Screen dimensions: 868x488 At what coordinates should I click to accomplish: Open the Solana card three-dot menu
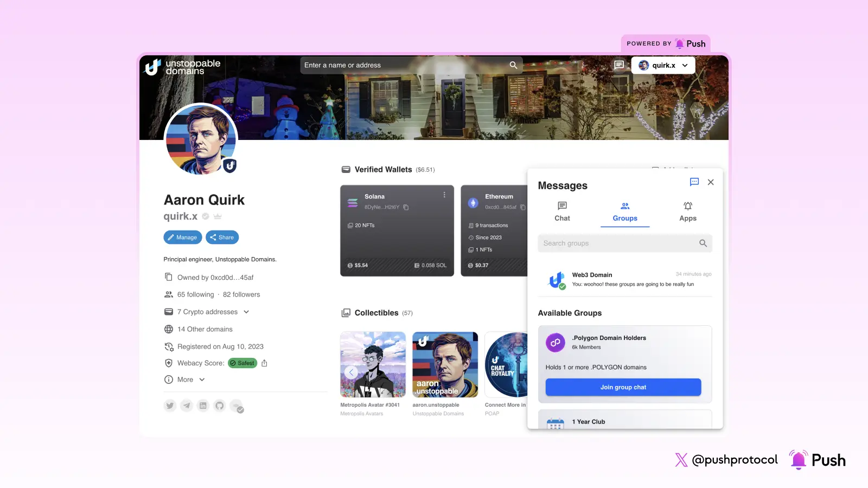coord(444,195)
